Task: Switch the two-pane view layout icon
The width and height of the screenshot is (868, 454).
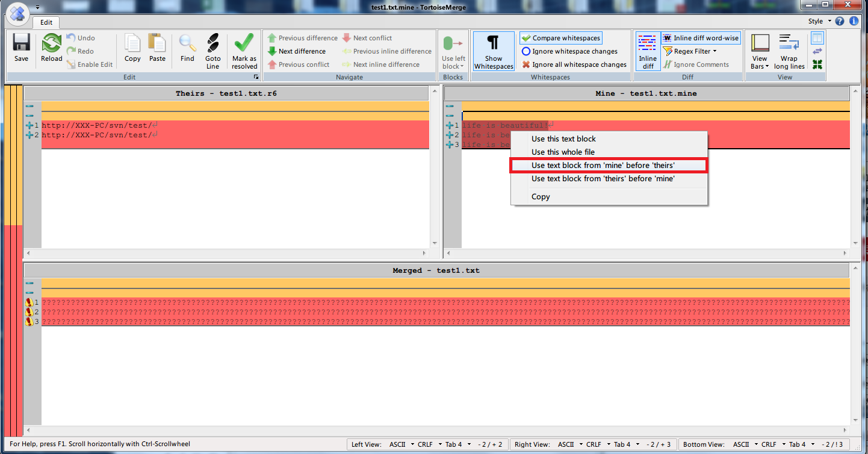Action: [x=817, y=38]
